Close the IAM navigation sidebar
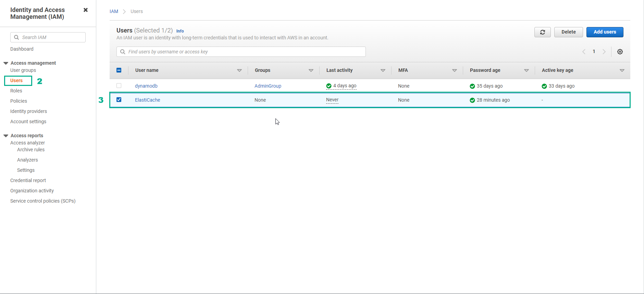 tap(86, 10)
